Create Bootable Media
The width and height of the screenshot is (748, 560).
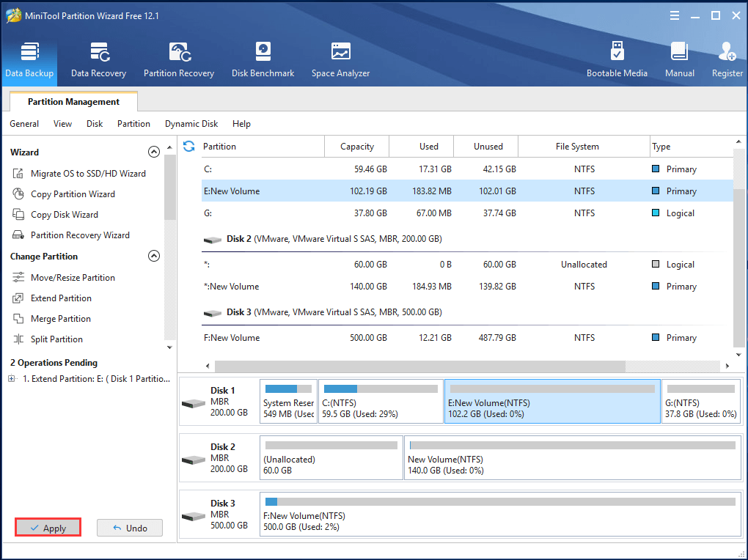click(x=617, y=60)
